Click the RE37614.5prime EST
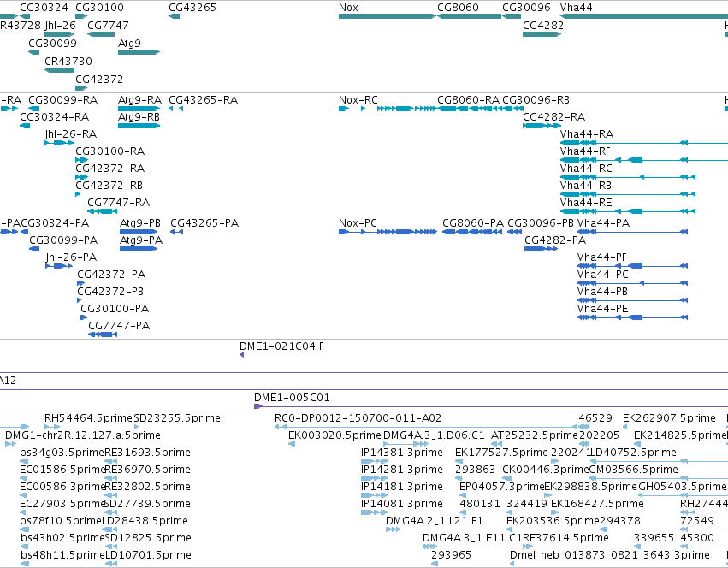728x568 pixels. [x=528, y=547]
